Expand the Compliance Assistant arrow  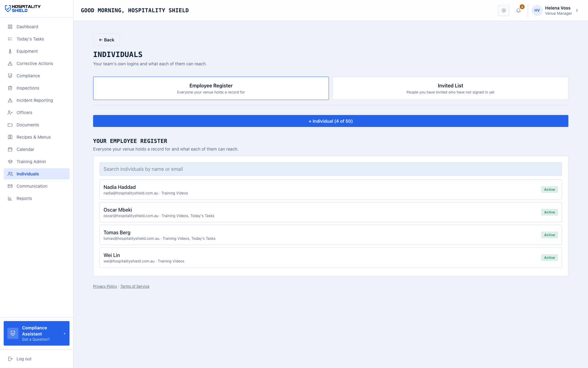(x=65, y=334)
